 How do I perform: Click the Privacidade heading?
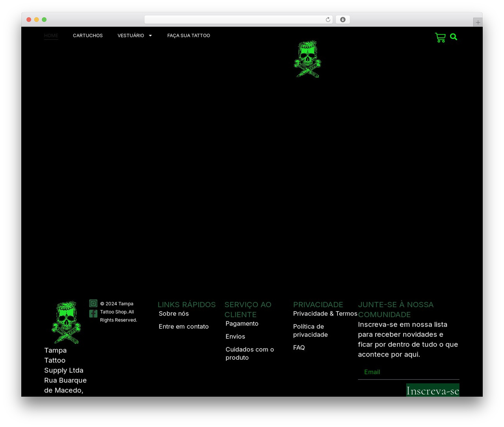(x=318, y=304)
